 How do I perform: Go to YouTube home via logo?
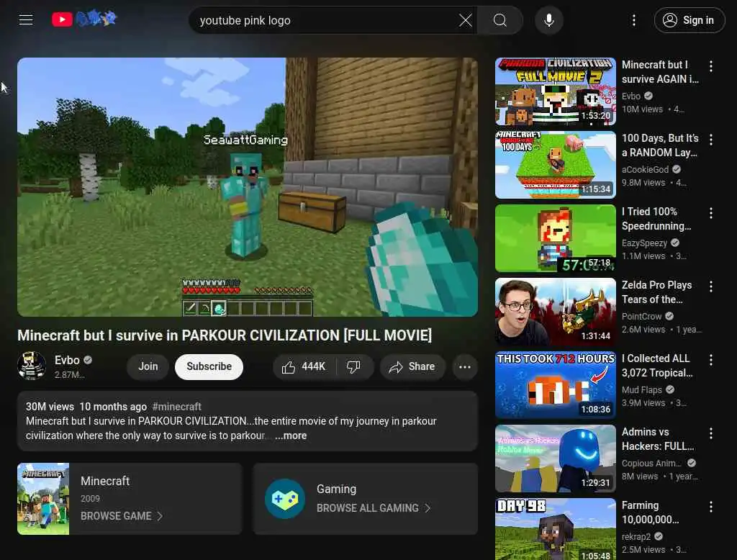[x=84, y=19]
